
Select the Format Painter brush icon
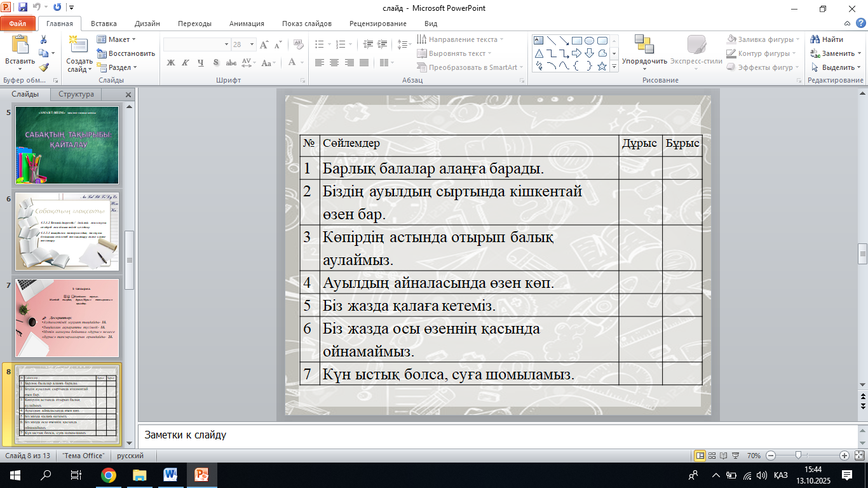tap(43, 67)
